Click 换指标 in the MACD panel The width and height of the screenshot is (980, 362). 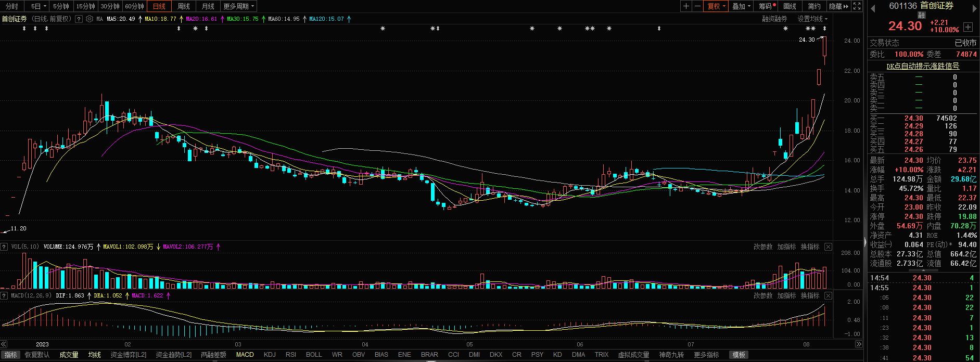(x=810, y=295)
